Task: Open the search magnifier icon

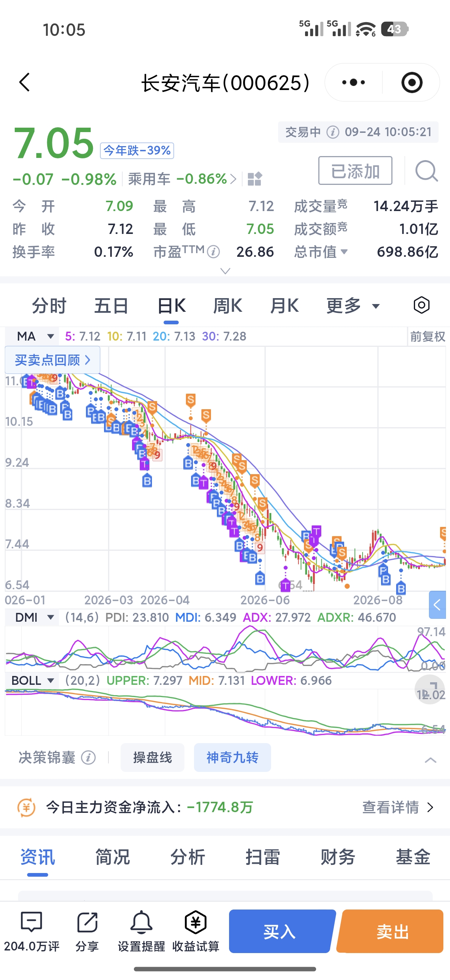Action: (426, 171)
